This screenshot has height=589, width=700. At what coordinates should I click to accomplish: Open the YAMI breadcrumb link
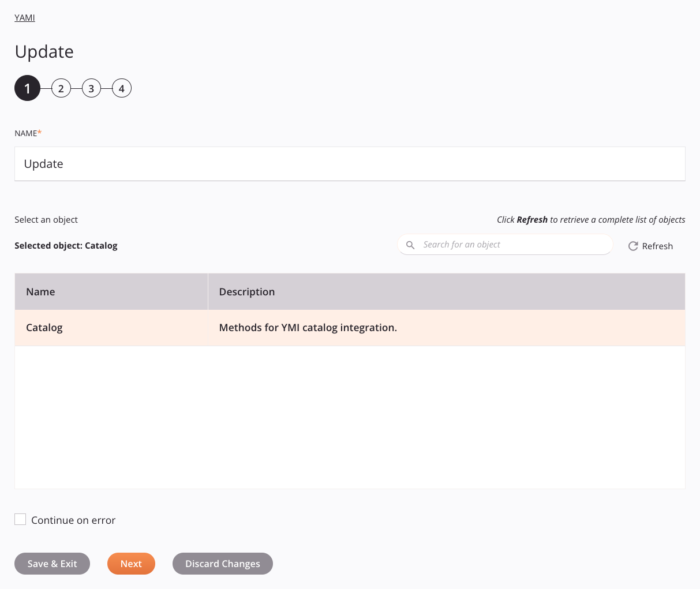click(25, 18)
